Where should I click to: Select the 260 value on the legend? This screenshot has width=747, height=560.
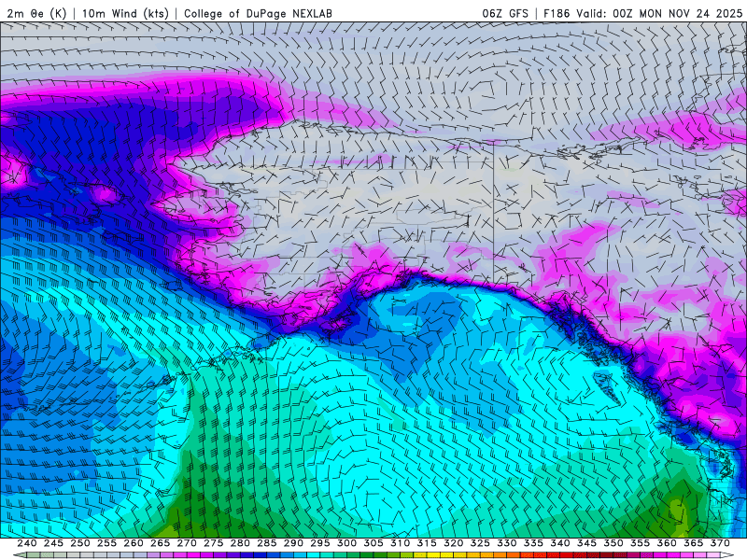point(134,543)
